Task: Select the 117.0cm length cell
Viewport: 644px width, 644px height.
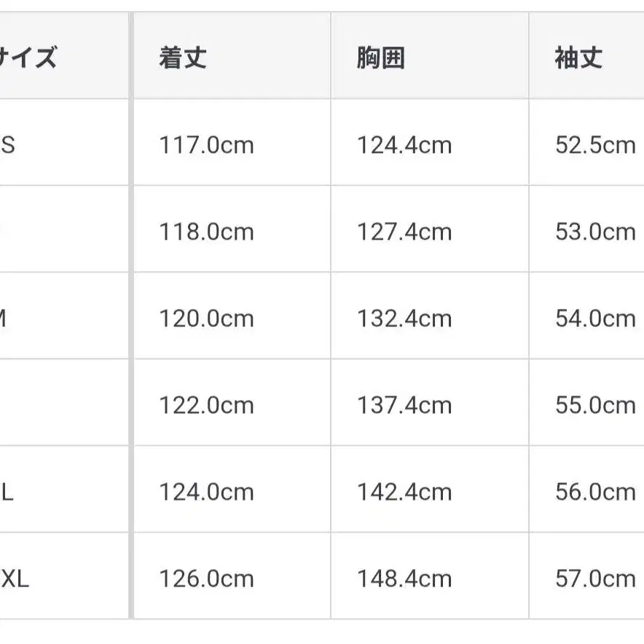Action: pos(206,145)
